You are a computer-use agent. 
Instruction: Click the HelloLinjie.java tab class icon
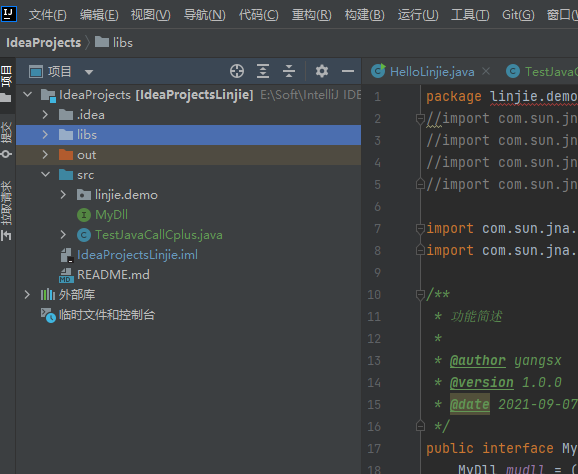click(378, 71)
